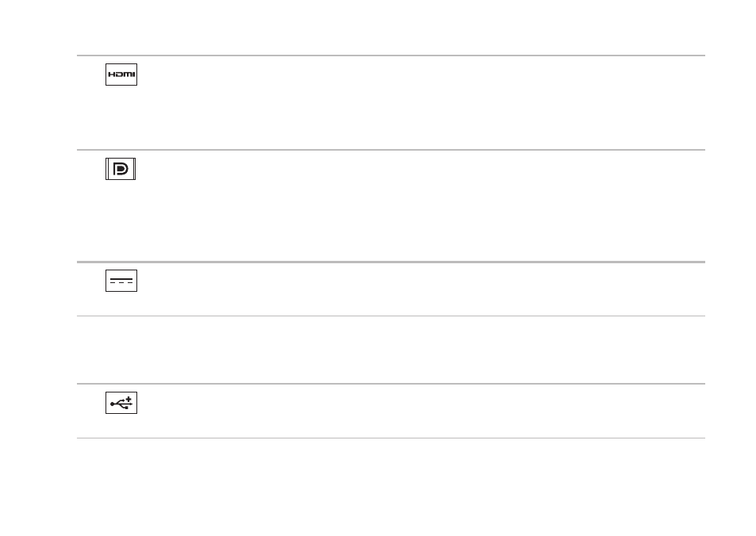This screenshot has height=536, width=756.
Task: Click the HDMI lettering inside its box
Action: pyautogui.click(x=121, y=75)
